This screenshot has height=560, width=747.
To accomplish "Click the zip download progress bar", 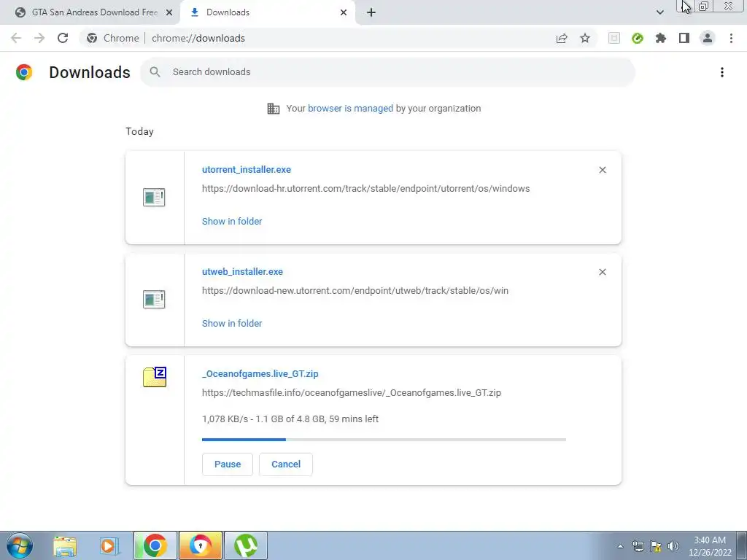I will click(x=384, y=440).
